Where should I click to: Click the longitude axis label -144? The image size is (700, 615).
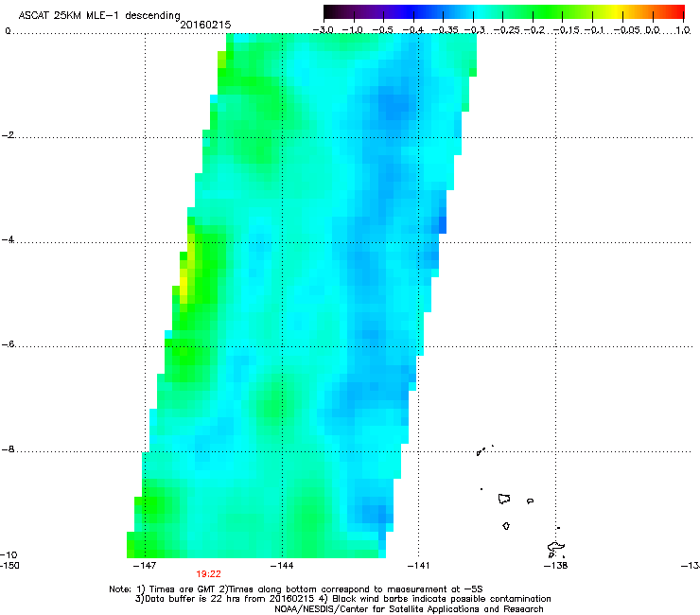pyautogui.click(x=282, y=566)
